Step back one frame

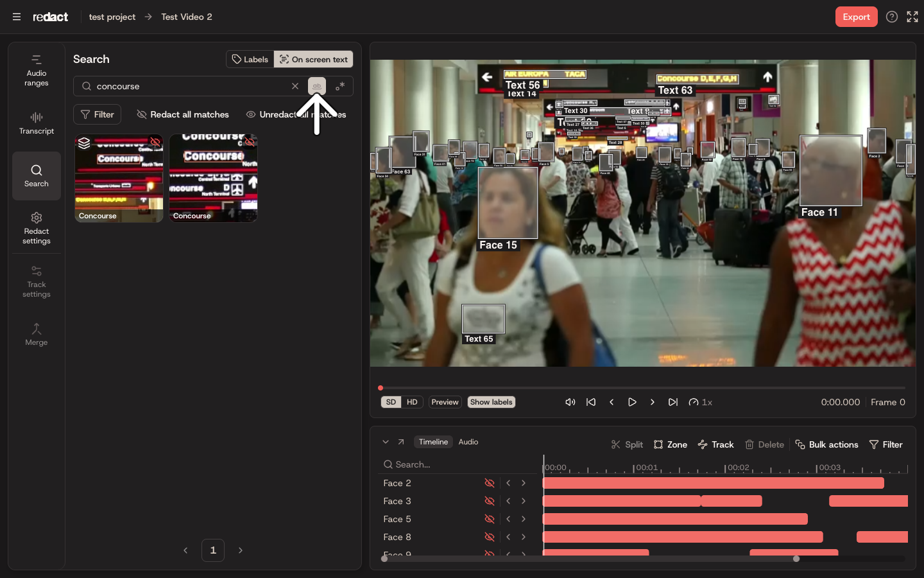612,402
